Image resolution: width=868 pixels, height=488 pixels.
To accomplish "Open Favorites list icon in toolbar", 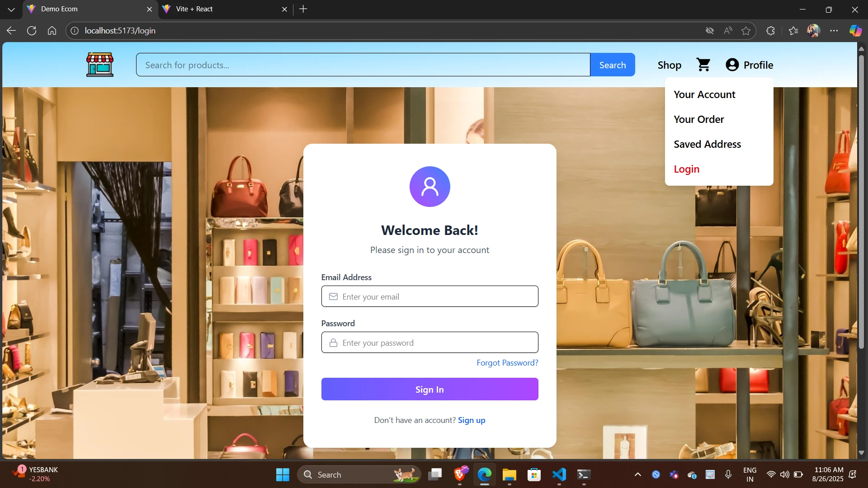I will click(793, 30).
